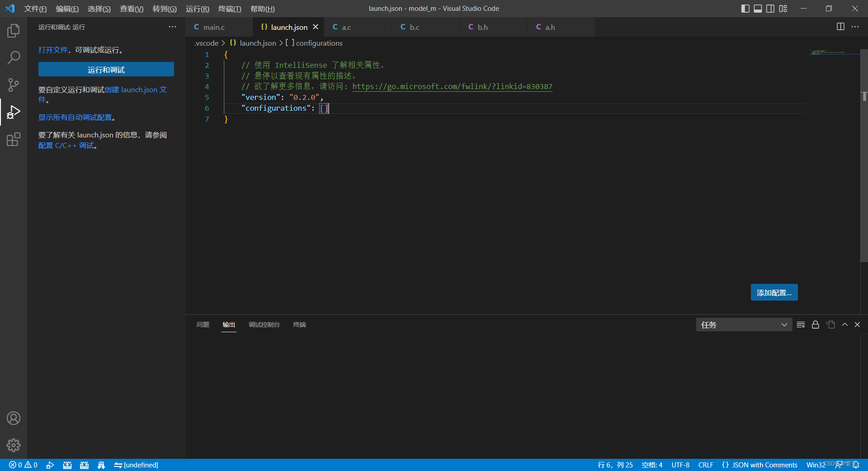The height and width of the screenshot is (471, 868).
Task: Open the go.microsoft.com fwlink URL
Action: coord(452,86)
